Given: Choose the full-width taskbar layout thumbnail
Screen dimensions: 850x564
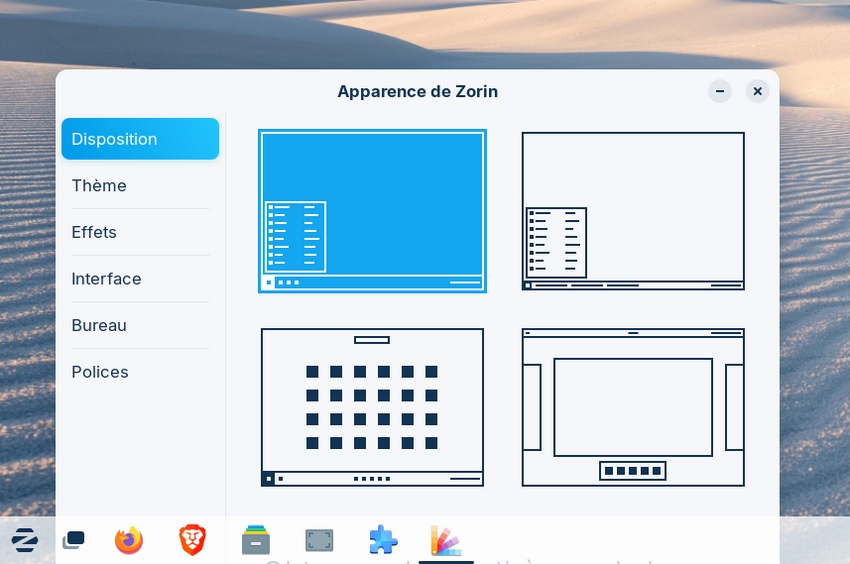Looking at the screenshot, I should tap(633, 211).
